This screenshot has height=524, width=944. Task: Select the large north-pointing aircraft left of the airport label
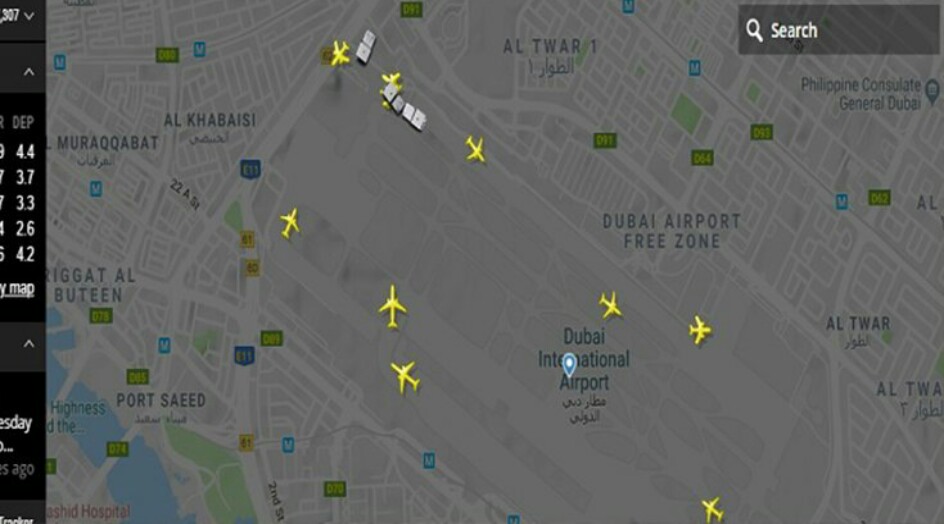pos(393,307)
